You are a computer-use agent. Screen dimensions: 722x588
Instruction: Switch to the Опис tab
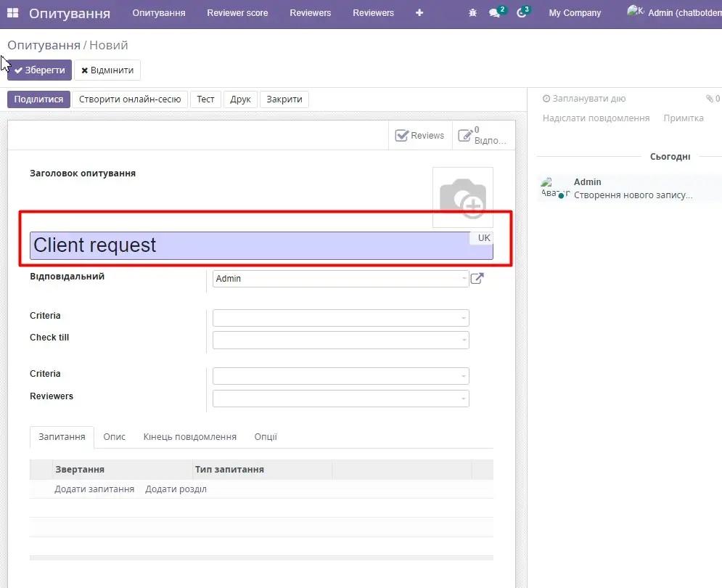pyautogui.click(x=114, y=436)
